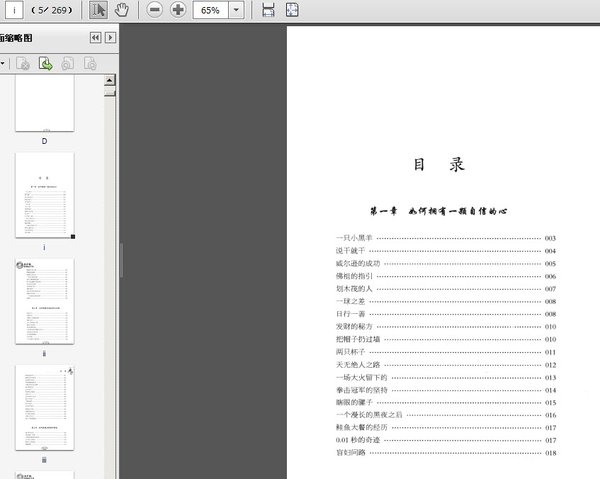Click the contents entry numbered 005
This screenshot has width=600, height=479.
click(446, 263)
